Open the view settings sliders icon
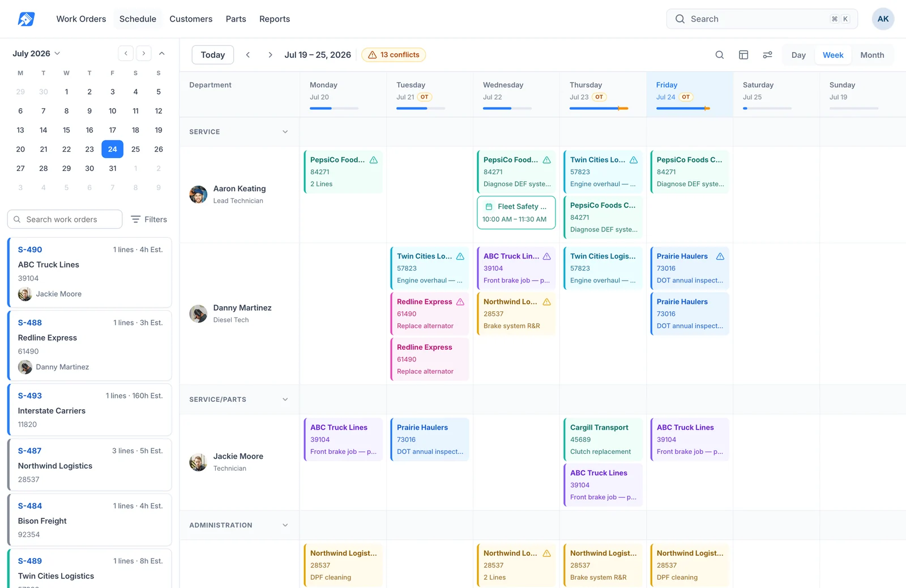The image size is (906, 588). click(x=767, y=55)
